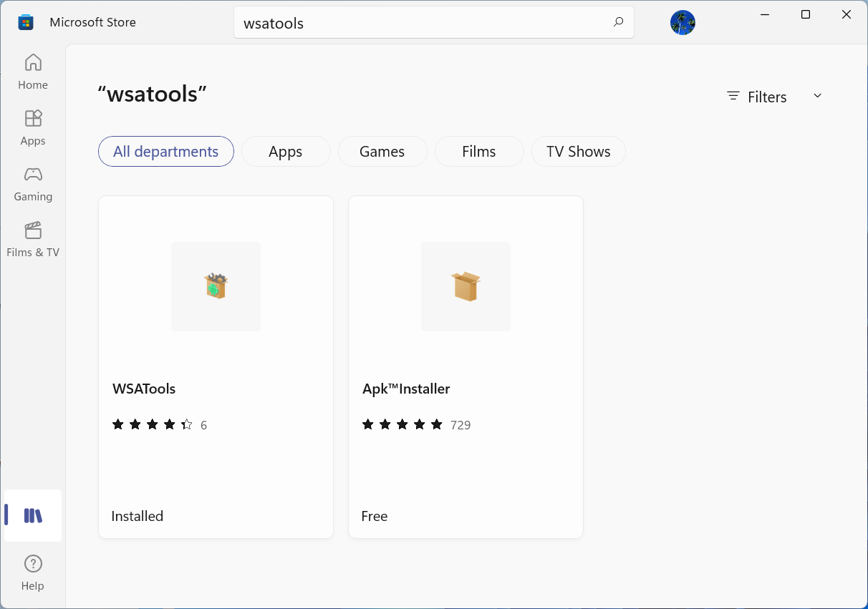Open Help from the sidebar
Image resolution: width=868 pixels, height=609 pixels.
coord(33,573)
